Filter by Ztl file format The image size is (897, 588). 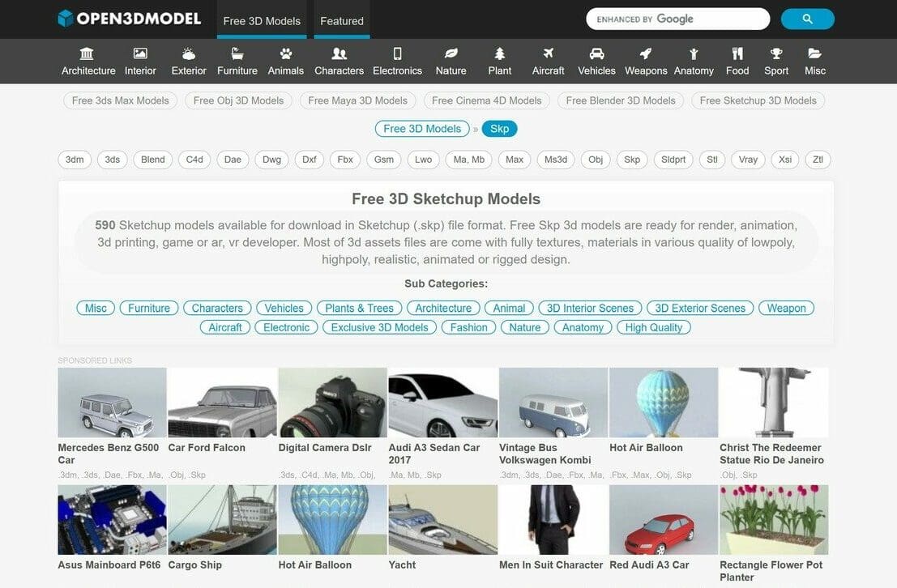tap(818, 160)
